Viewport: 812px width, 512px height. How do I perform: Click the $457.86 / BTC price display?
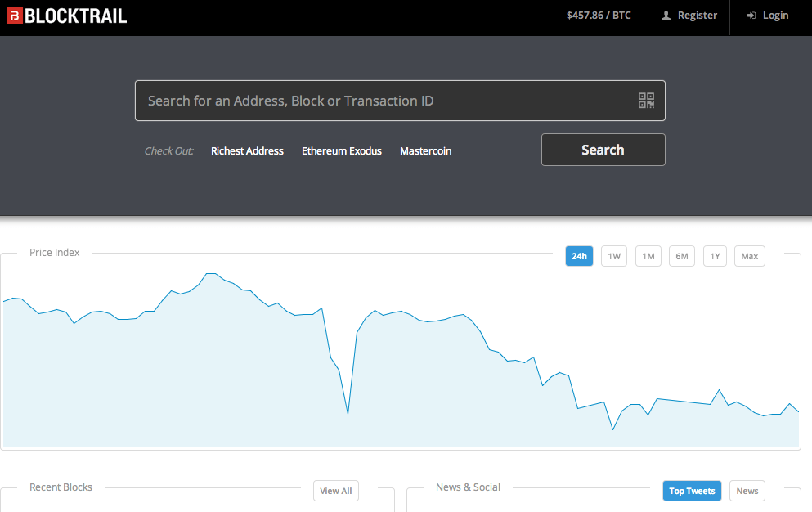point(599,16)
